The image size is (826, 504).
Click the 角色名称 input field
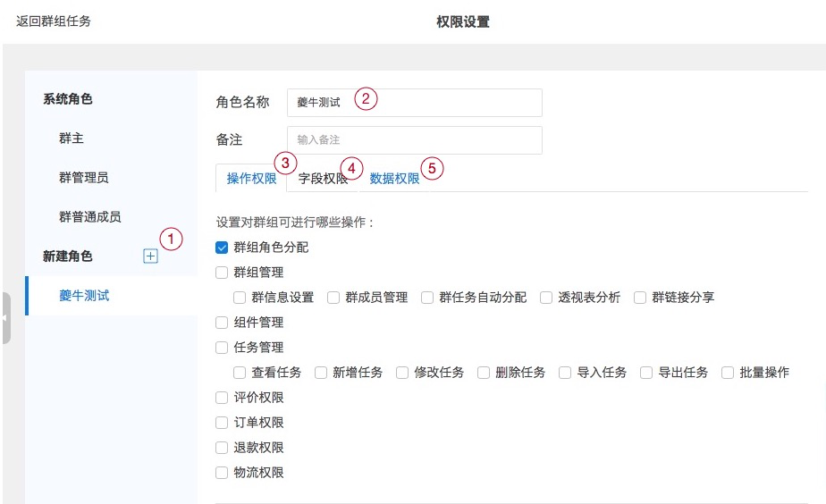point(414,103)
